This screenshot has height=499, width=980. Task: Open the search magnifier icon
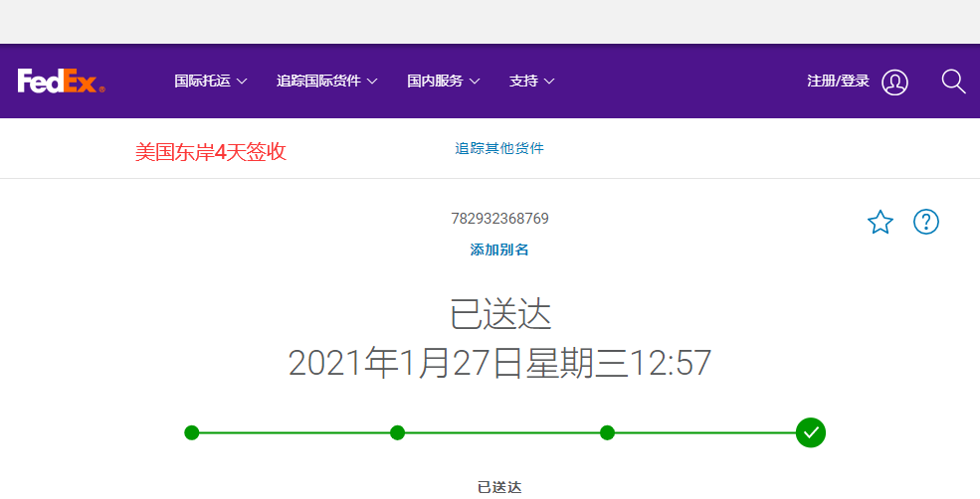tap(953, 82)
